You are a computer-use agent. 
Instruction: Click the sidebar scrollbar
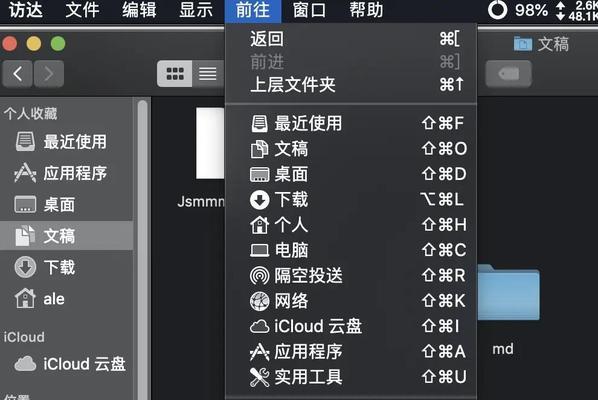(x=143, y=248)
